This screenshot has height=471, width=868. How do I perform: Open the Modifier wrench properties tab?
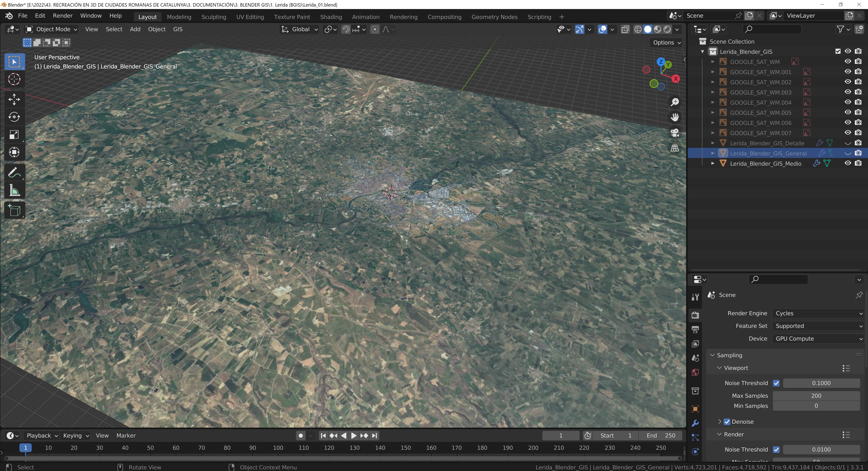click(695, 423)
